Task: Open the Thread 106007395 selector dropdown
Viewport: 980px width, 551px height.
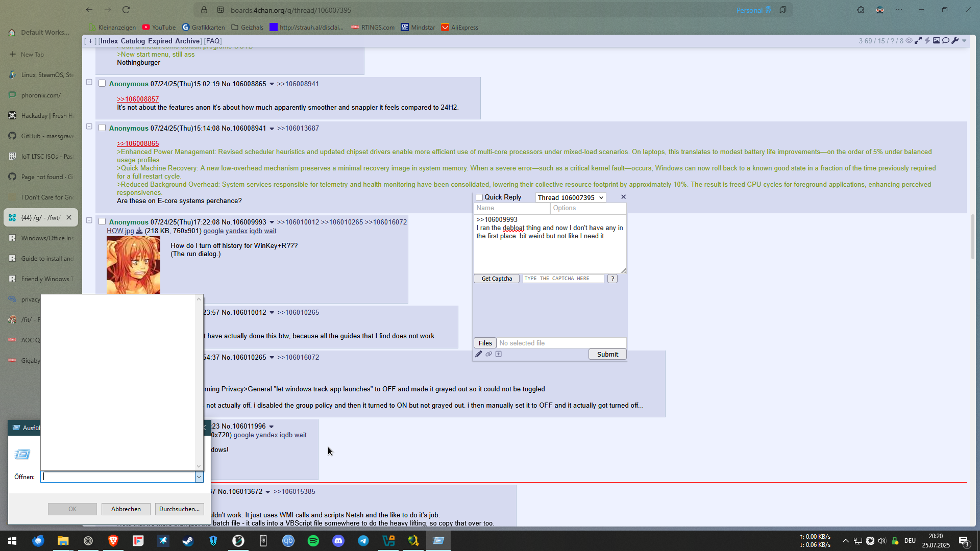Action: [571, 197]
